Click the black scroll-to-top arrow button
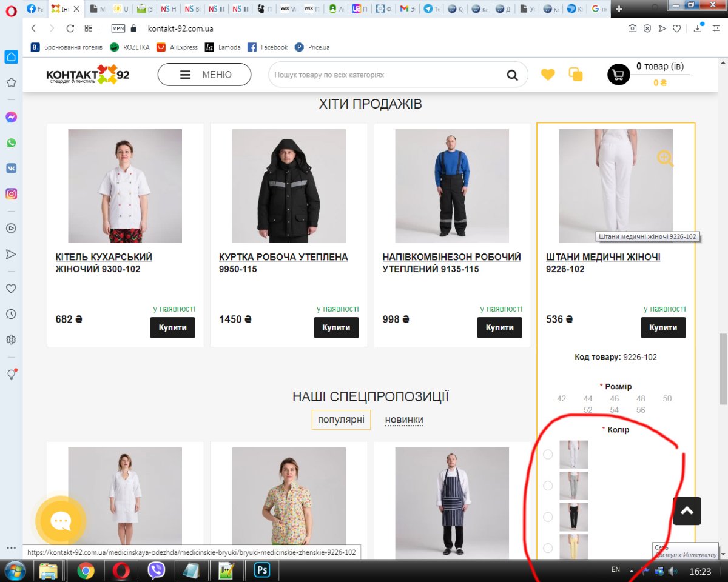Image resolution: width=728 pixels, height=582 pixels. (687, 511)
